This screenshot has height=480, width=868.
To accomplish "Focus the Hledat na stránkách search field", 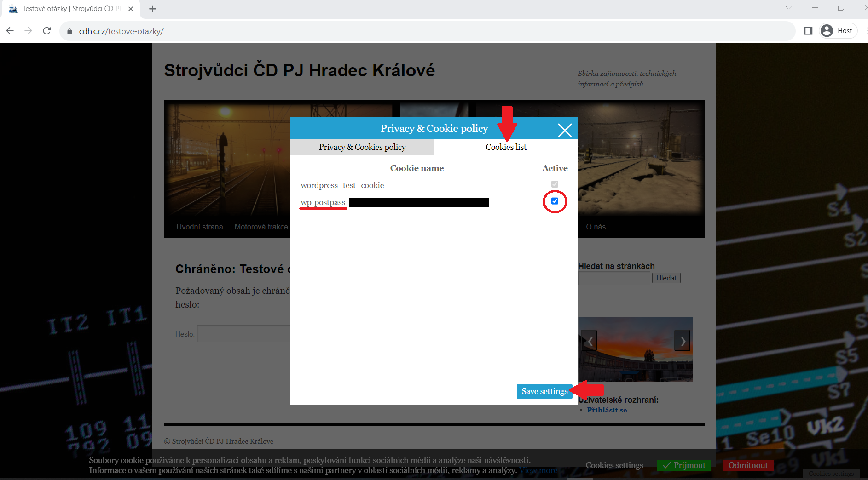I will (x=614, y=278).
